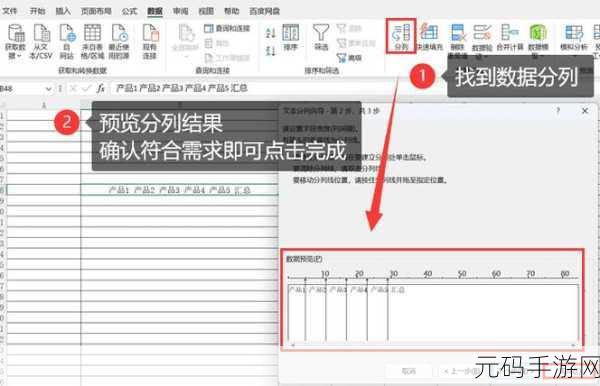600x386 pixels.
Task: Select the 数据 (Data) tab
Action: point(155,11)
